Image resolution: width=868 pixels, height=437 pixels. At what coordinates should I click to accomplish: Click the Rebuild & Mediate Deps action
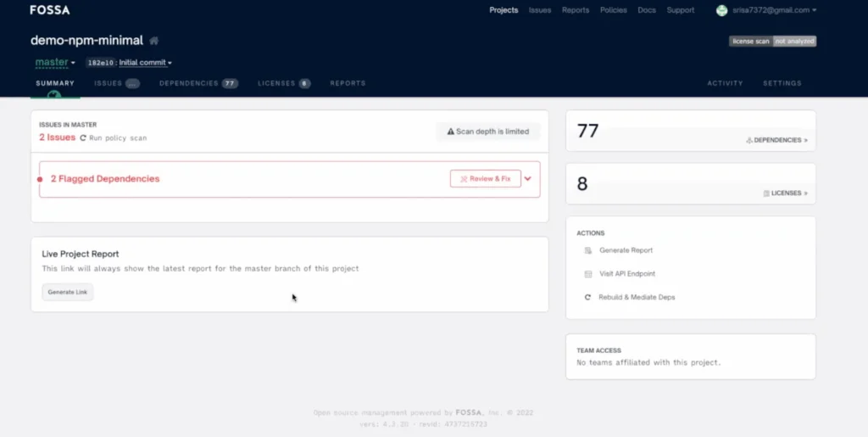click(x=637, y=298)
